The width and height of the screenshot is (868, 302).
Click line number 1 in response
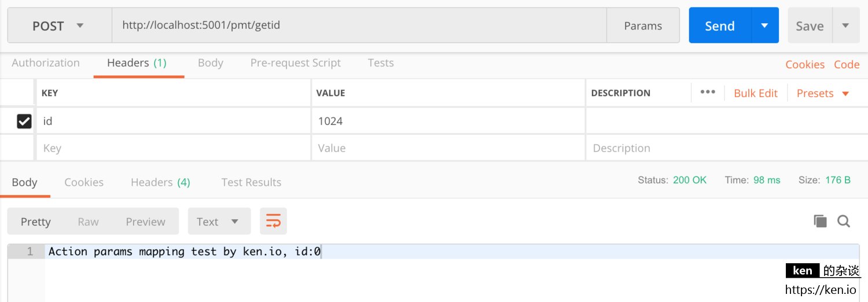(30, 252)
